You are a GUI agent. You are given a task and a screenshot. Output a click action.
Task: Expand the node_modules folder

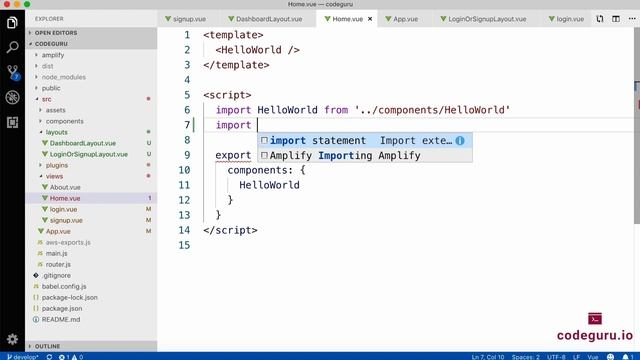91,77
